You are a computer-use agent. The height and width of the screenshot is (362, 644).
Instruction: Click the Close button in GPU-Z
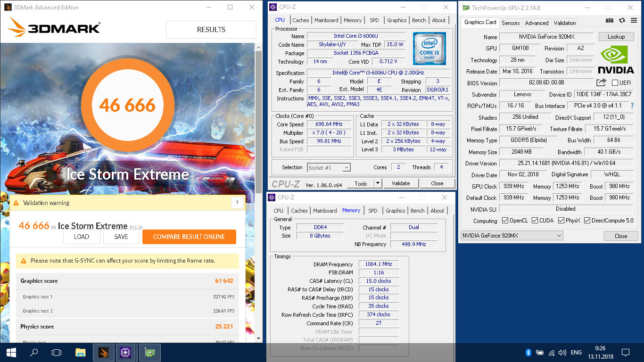pos(621,236)
